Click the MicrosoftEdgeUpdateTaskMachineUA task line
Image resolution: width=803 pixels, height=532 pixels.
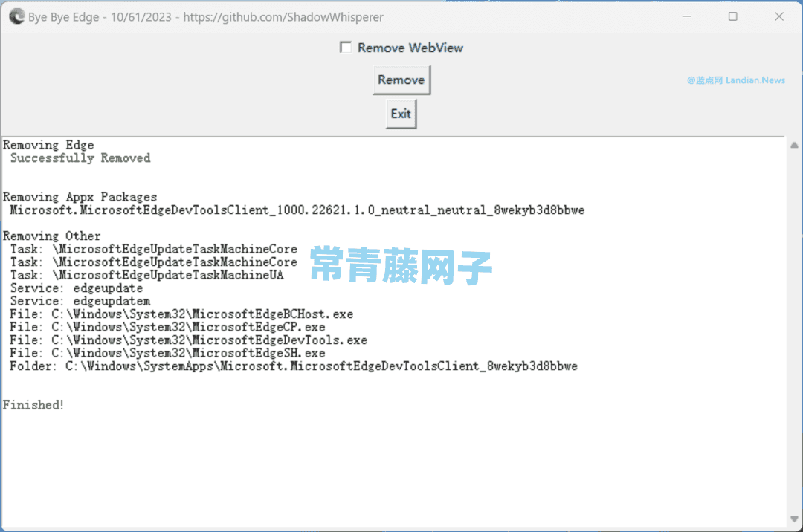(147, 275)
